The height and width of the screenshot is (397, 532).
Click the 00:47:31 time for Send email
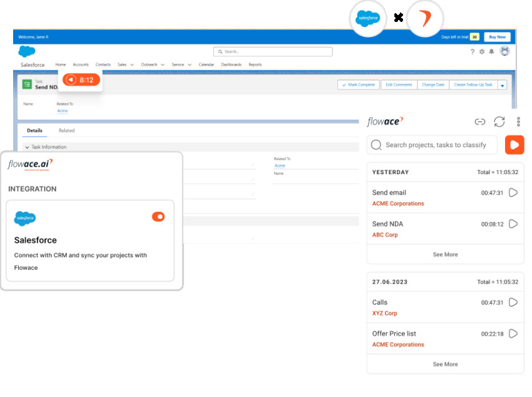click(x=492, y=193)
